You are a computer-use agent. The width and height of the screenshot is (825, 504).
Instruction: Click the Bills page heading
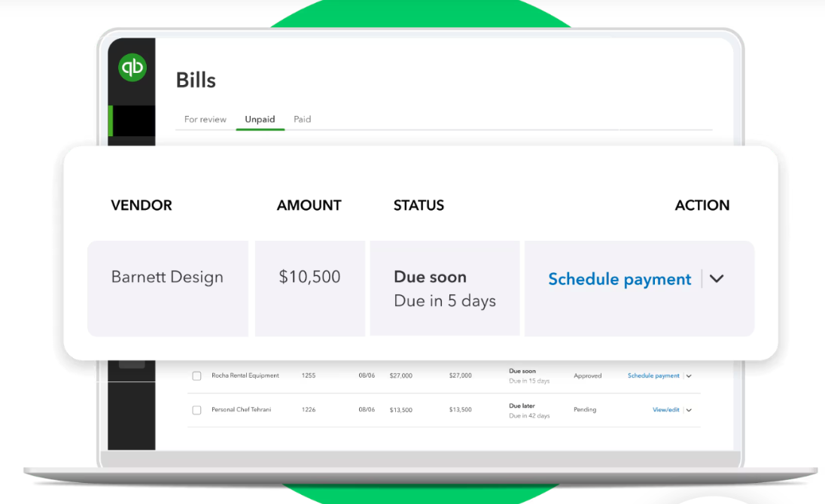[196, 80]
